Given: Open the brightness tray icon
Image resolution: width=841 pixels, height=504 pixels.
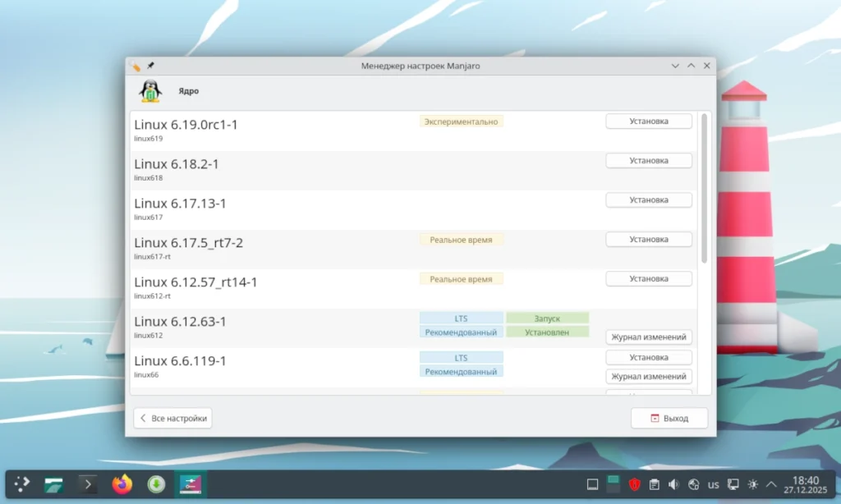Looking at the screenshot, I should coord(753,484).
